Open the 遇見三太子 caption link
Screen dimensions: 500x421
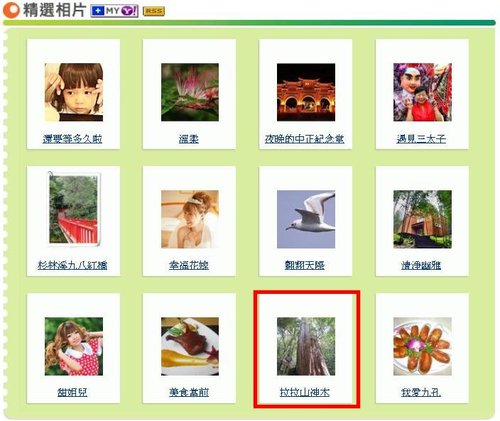pos(421,139)
